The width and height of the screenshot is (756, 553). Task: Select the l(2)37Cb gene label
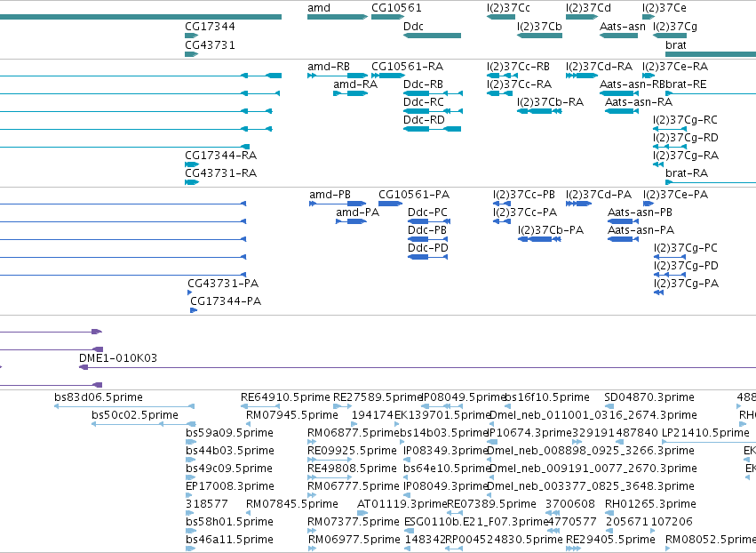click(x=539, y=26)
